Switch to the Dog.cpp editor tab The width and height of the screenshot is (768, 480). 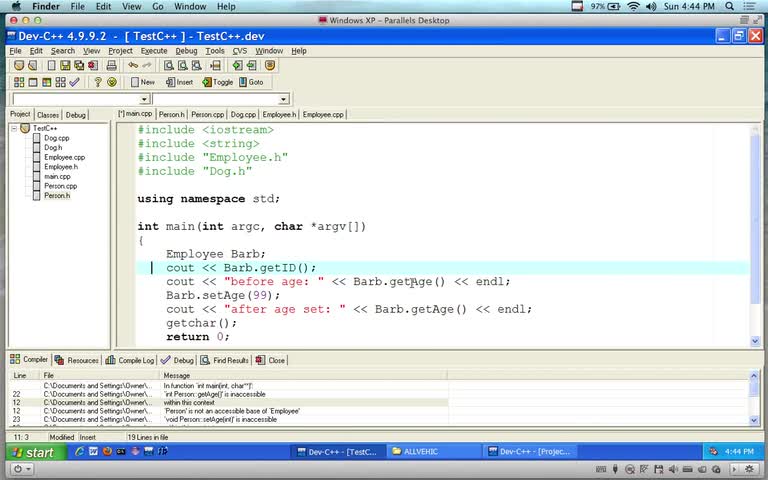[x=243, y=114]
